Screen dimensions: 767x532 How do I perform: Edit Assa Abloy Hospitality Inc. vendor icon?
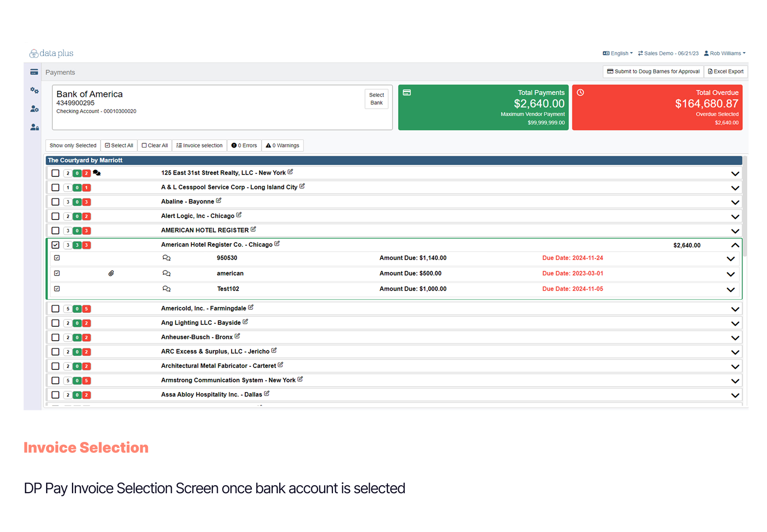(267, 393)
